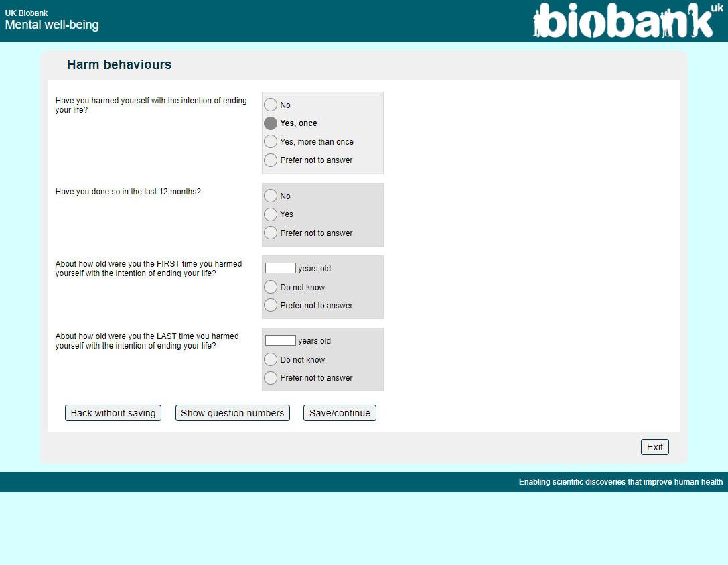
Task: Click the LAST time age input field
Action: click(x=280, y=340)
